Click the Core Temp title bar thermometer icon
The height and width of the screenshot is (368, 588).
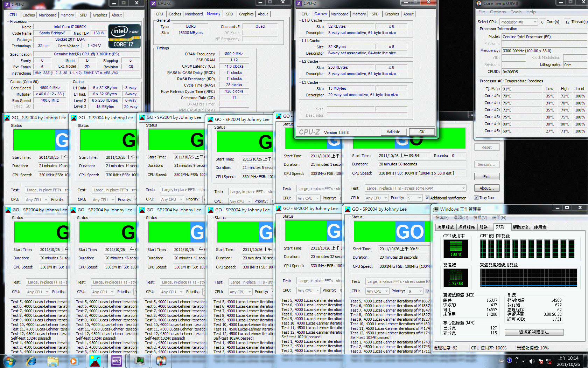[479, 4]
